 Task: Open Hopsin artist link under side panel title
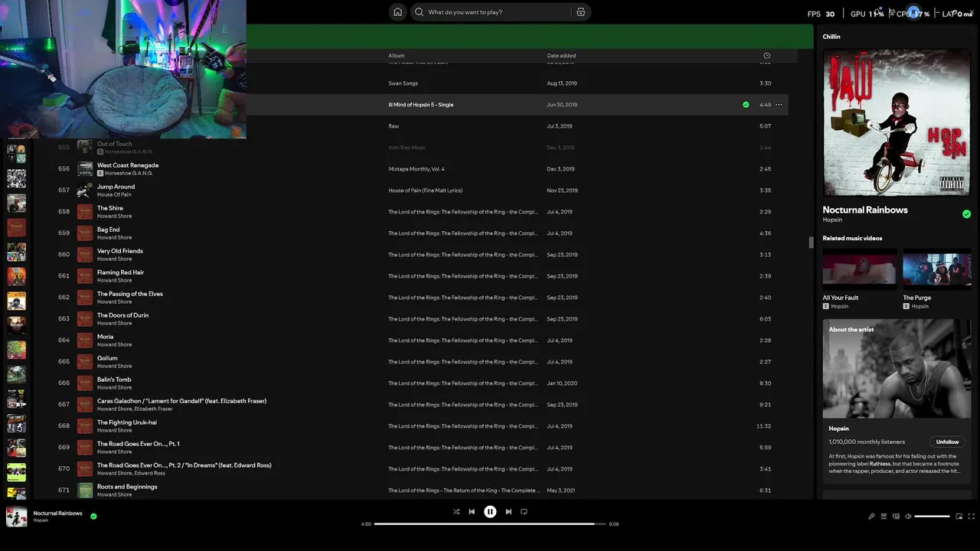832,220
